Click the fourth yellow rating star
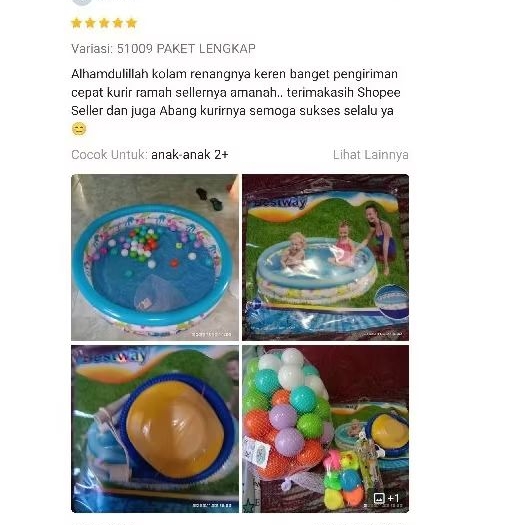The height and width of the screenshot is (525, 525). click(118, 23)
